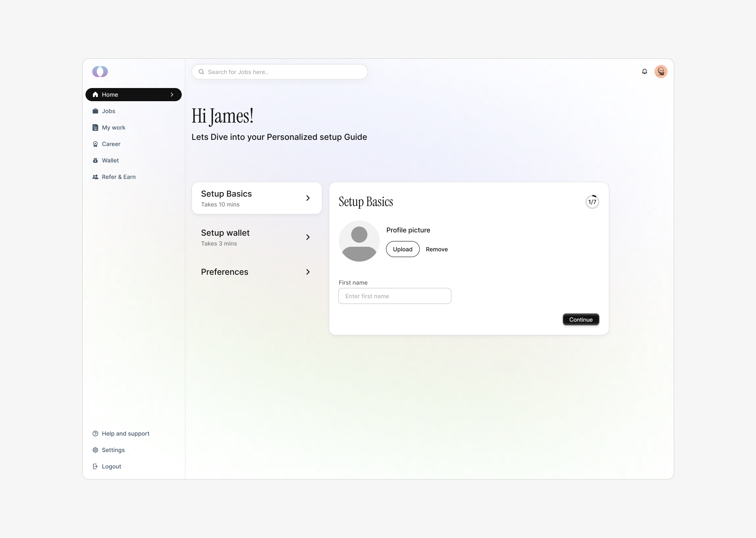Open Help and support

120,434
